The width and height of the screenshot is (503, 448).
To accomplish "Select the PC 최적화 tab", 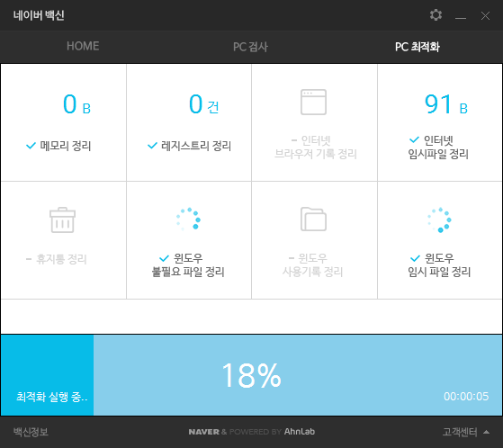I will (x=417, y=47).
